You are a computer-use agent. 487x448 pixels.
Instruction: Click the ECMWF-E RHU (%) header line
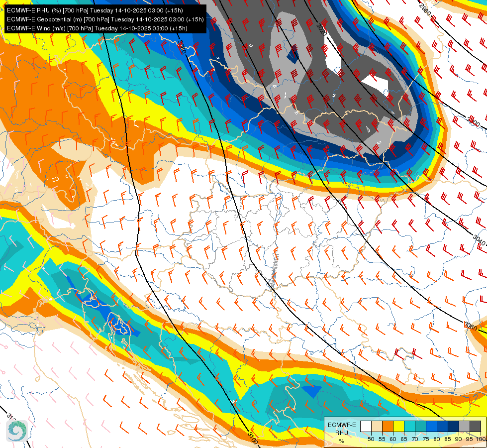(x=95, y=10)
